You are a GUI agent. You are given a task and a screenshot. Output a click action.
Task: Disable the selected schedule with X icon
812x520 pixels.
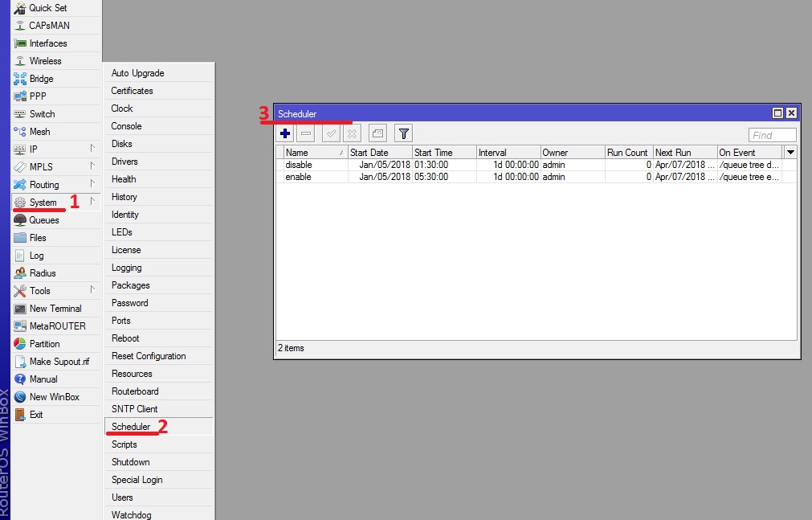[352, 133]
